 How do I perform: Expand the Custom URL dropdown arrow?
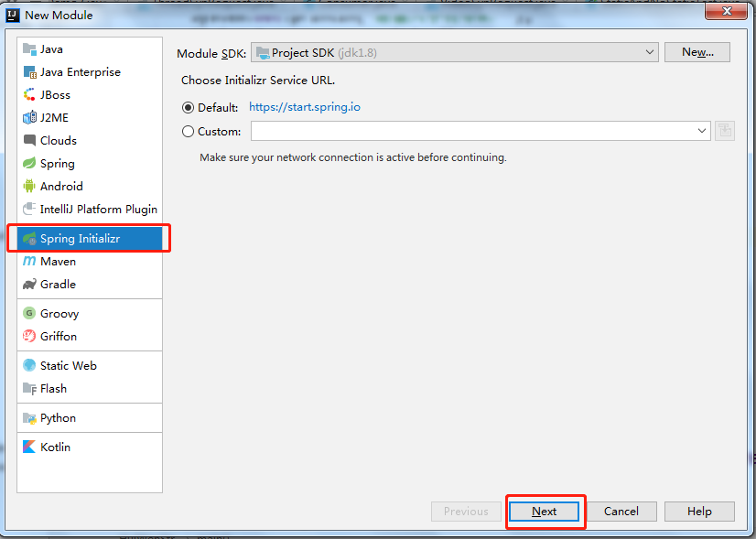click(701, 131)
